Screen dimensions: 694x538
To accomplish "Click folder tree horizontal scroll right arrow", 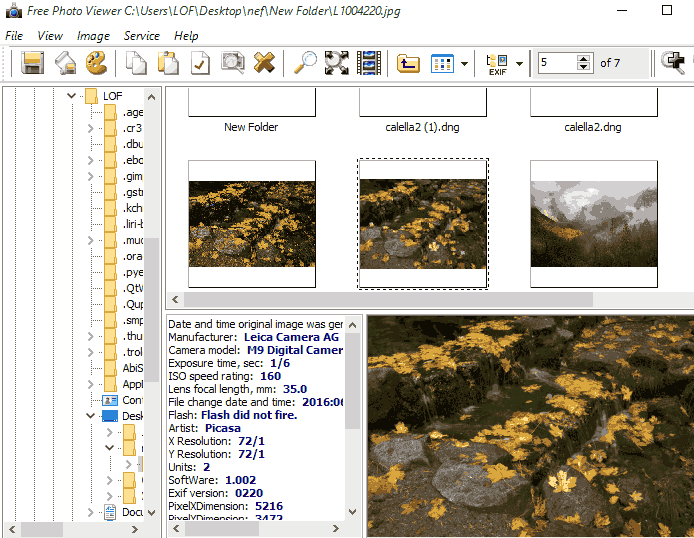I will (135, 529).
